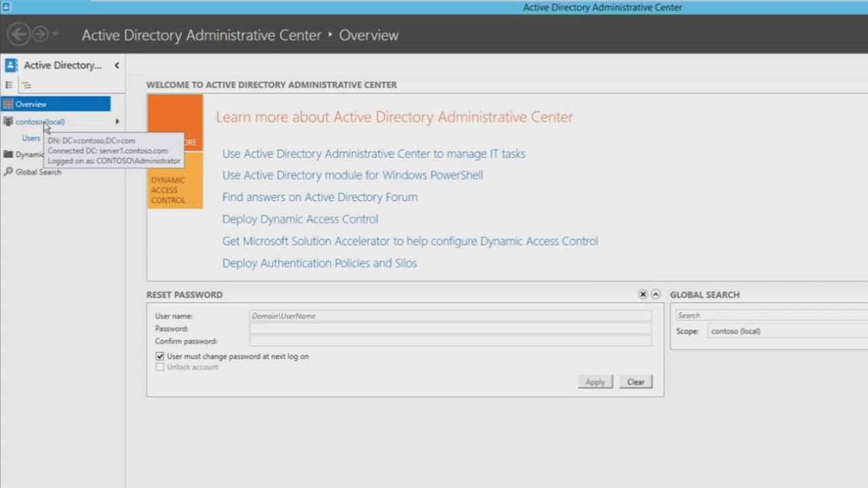Open 'Deploy Dynamic Access Control' link

click(300, 219)
